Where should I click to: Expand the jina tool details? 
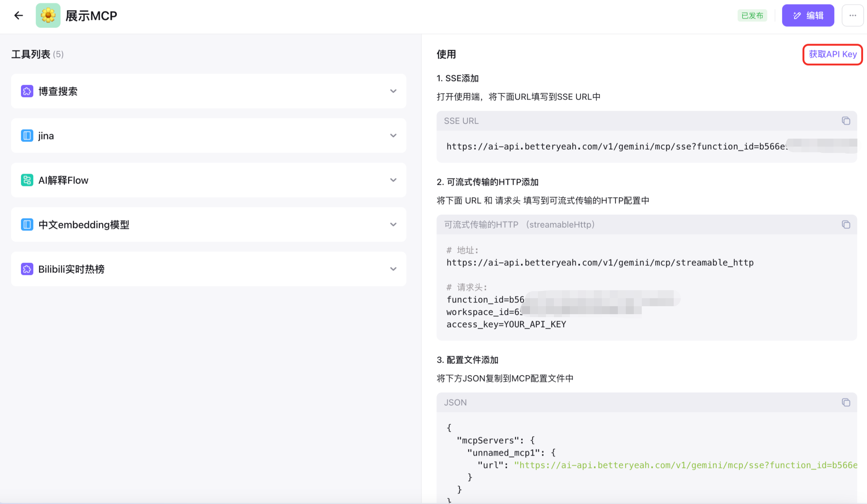tap(393, 135)
